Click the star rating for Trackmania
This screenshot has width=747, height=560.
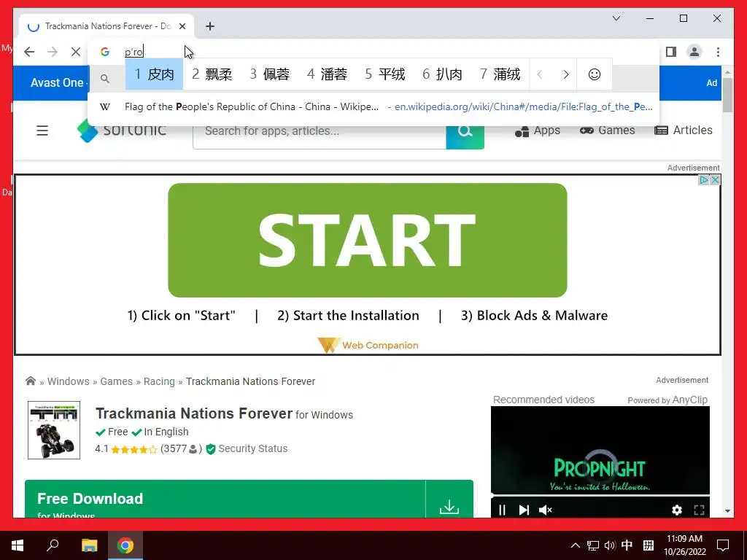[133, 449]
